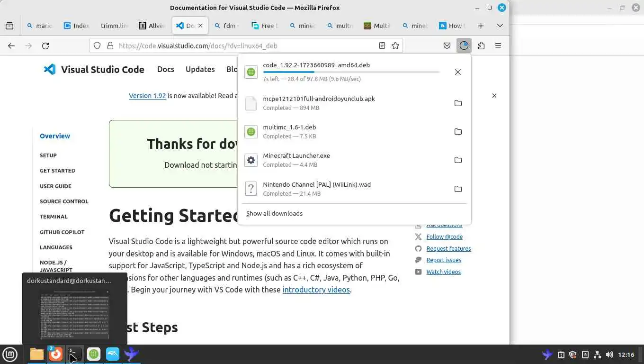Click Show all downloads
The image size is (644, 364).
[274, 213]
